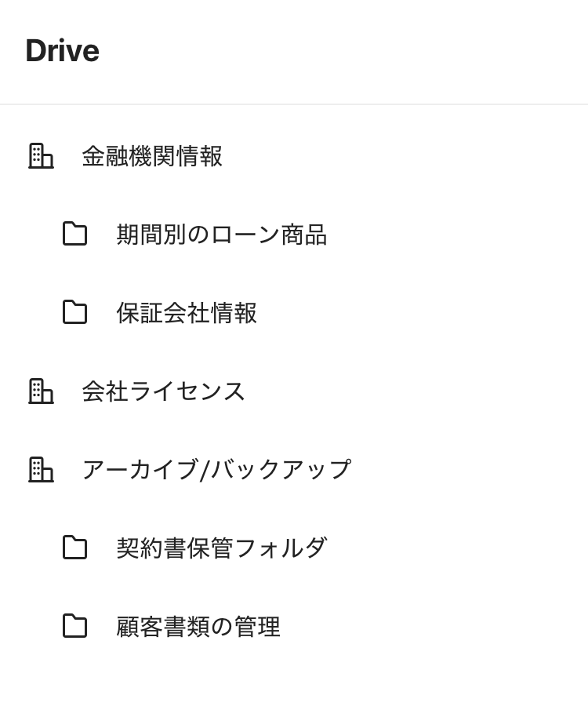The image size is (588, 706).
Task: Click the Drive heading
Action: (62, 51)
